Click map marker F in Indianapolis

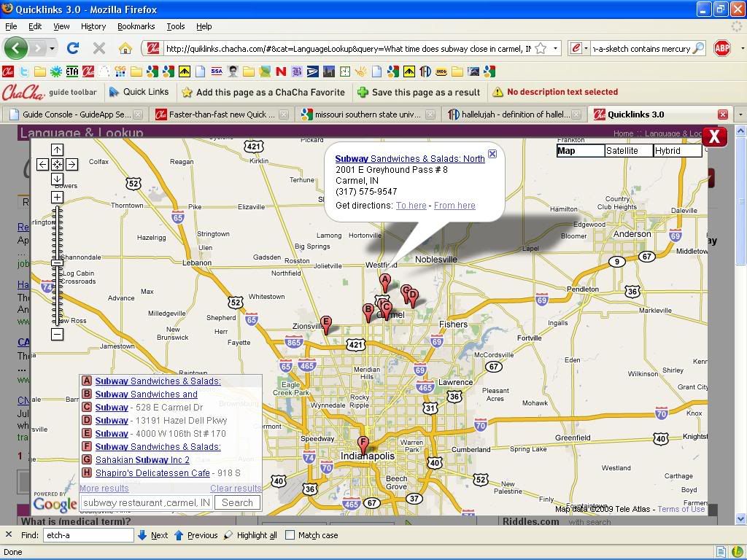tap(363, 446)
